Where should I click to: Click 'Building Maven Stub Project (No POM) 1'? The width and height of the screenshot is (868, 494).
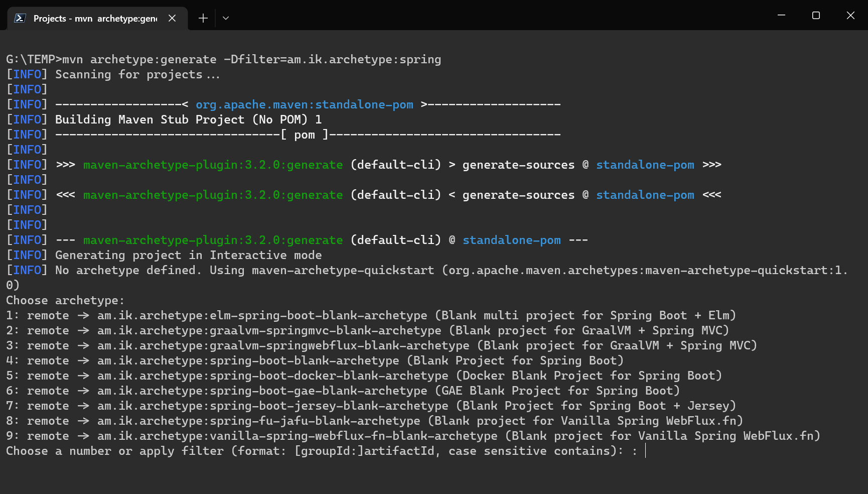[188, 119]
